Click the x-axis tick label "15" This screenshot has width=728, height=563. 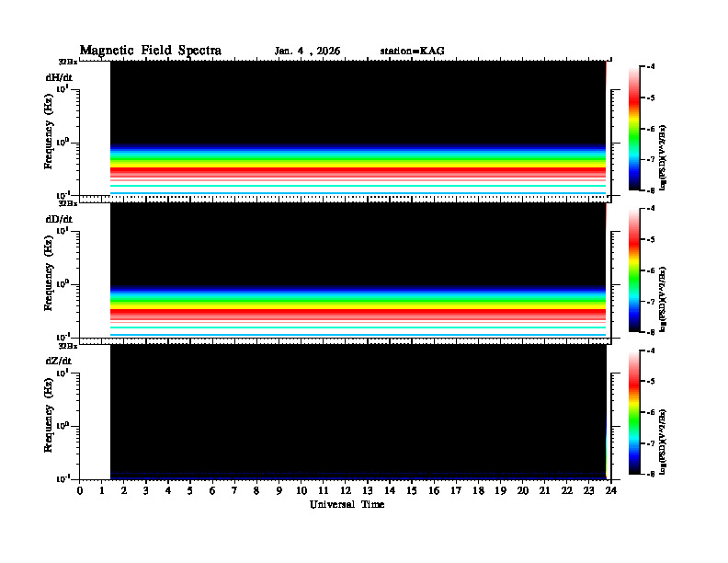[412, 490]
